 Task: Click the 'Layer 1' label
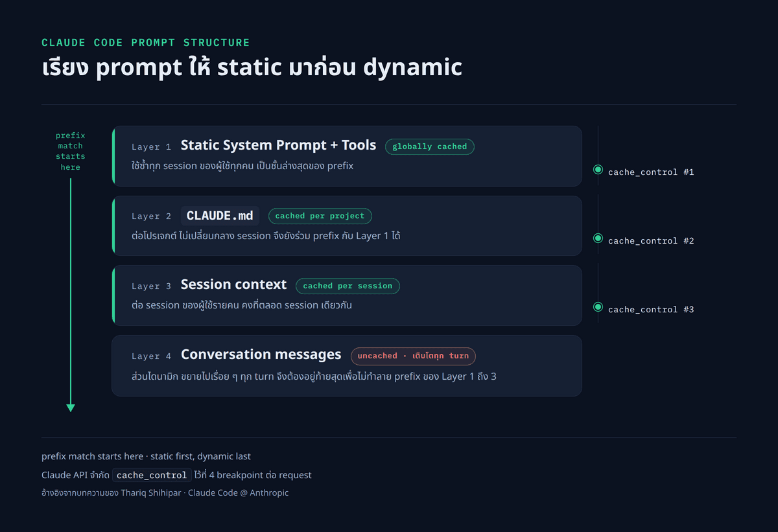pos(151,147)
